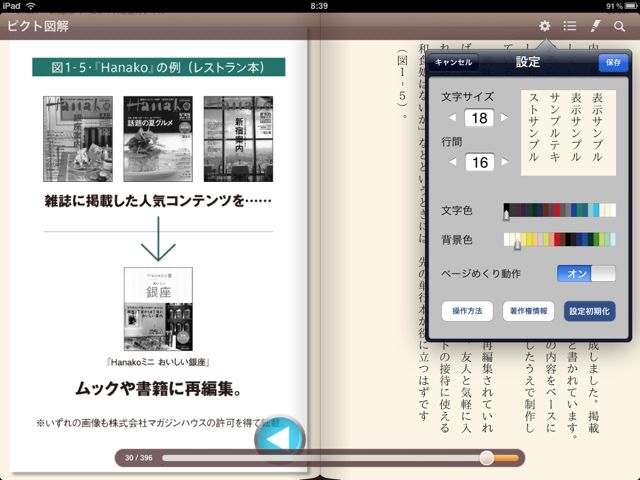
Task: Decrease 文字サイズ with the left arrow
Action: (452, 118)
